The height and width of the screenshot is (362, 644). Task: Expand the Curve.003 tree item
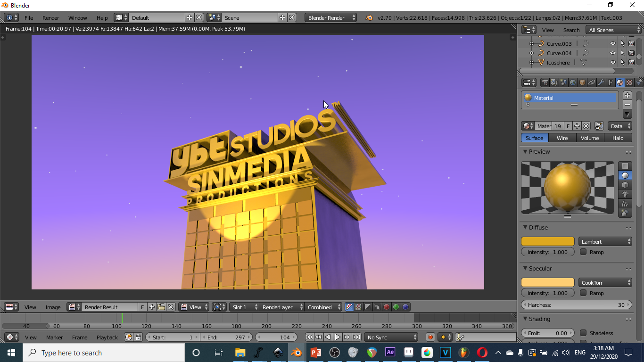[x=531, y=43]
